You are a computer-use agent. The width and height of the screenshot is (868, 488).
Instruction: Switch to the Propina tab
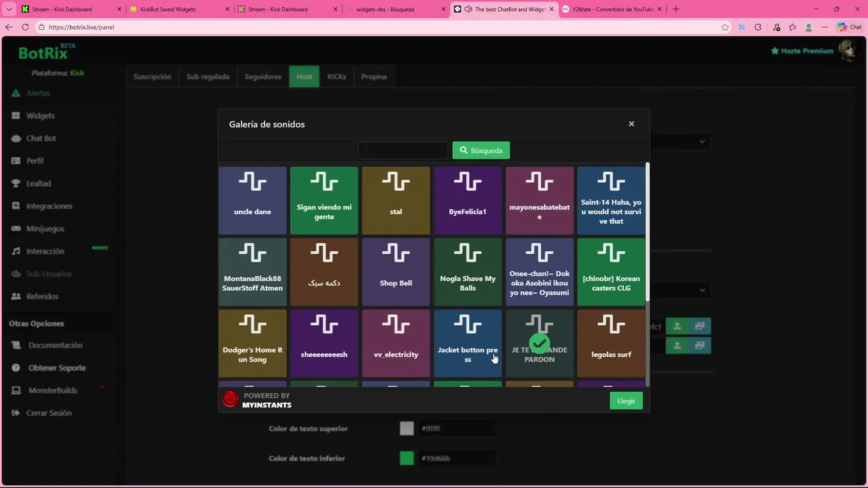click(x=374, y=77)
